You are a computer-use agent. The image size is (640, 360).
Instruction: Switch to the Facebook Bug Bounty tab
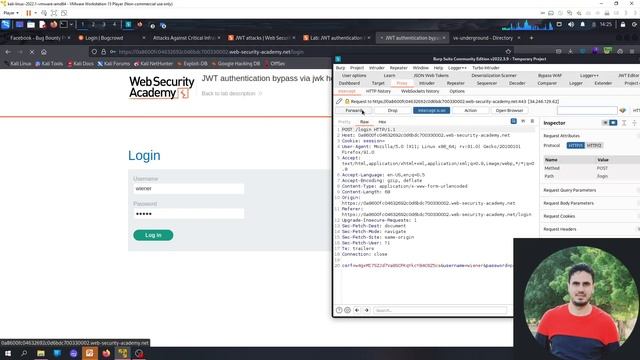coord(37,38)
